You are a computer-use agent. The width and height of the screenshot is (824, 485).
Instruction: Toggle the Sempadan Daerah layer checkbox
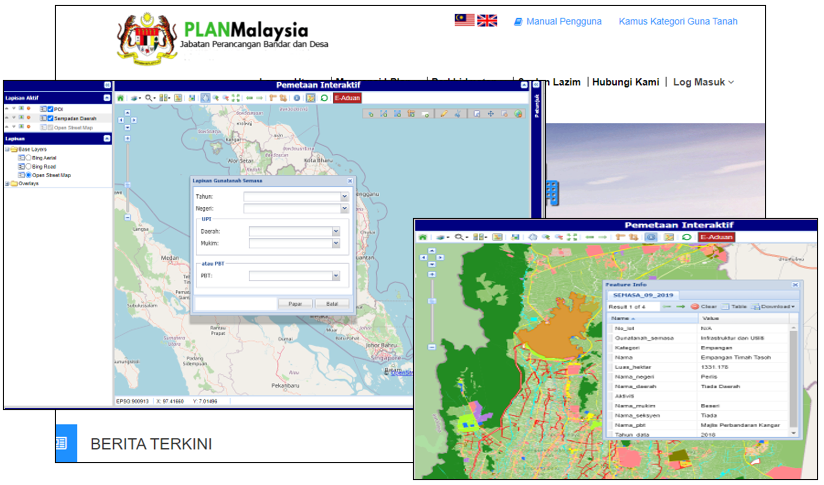[x=50, y=118]
